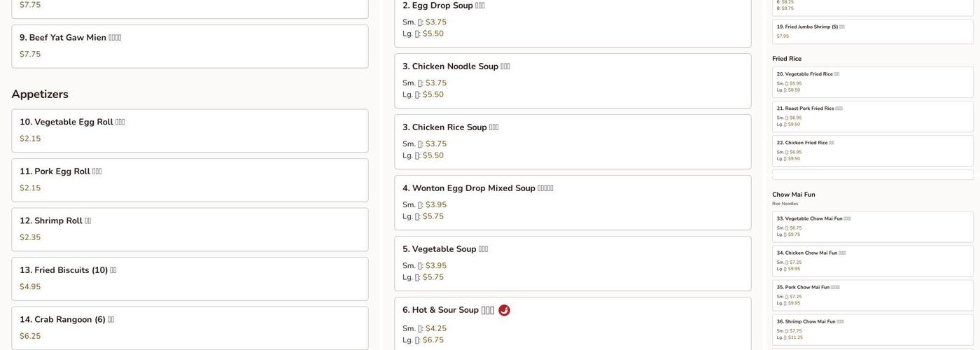The image size is (980, 350).
Task: Open the Vegetable Egg Roll item
Action: [x=190, y=131]
